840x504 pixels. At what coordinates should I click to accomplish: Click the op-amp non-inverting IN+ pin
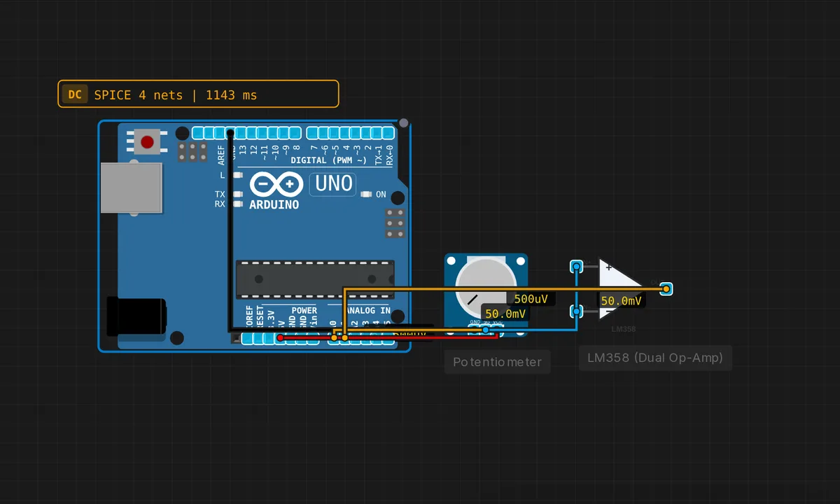point(576,267)
